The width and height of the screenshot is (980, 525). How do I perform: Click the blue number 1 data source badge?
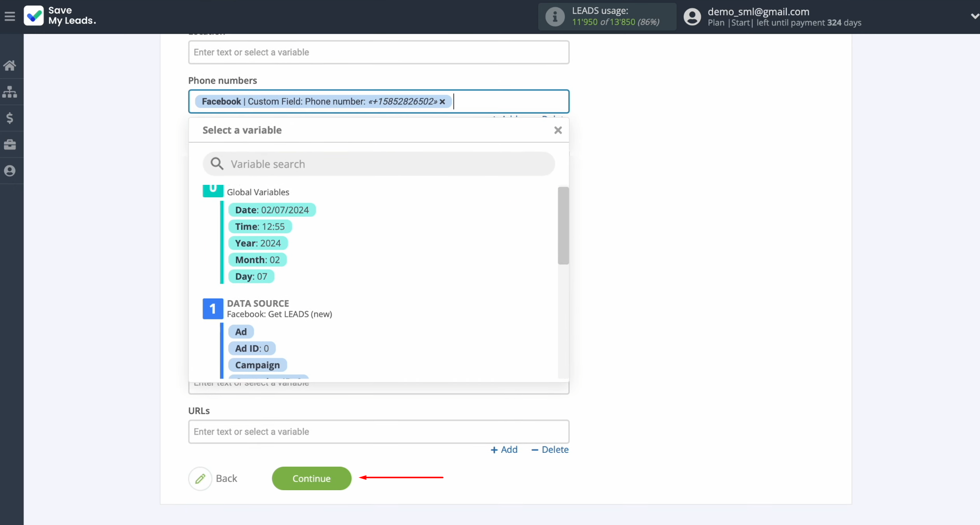(212, 309)
